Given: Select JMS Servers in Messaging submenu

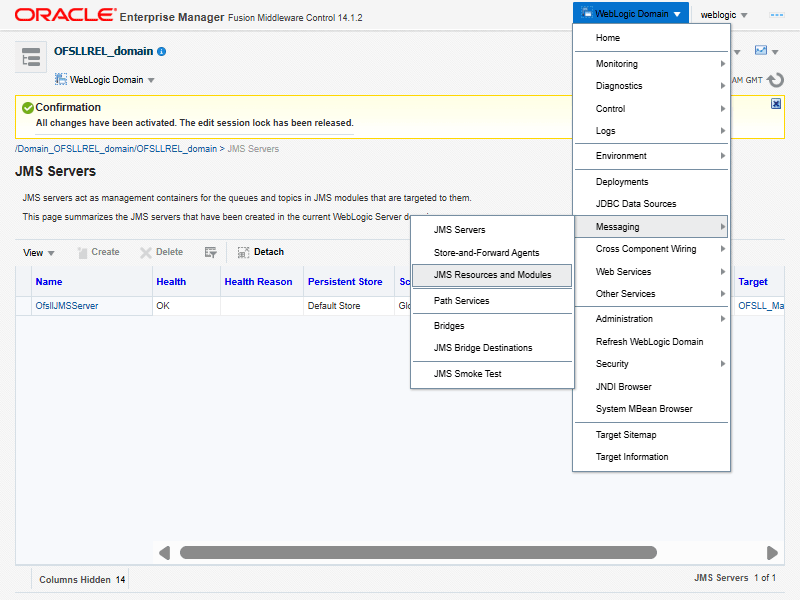Looking at the screenshot, I should (492, 230).
